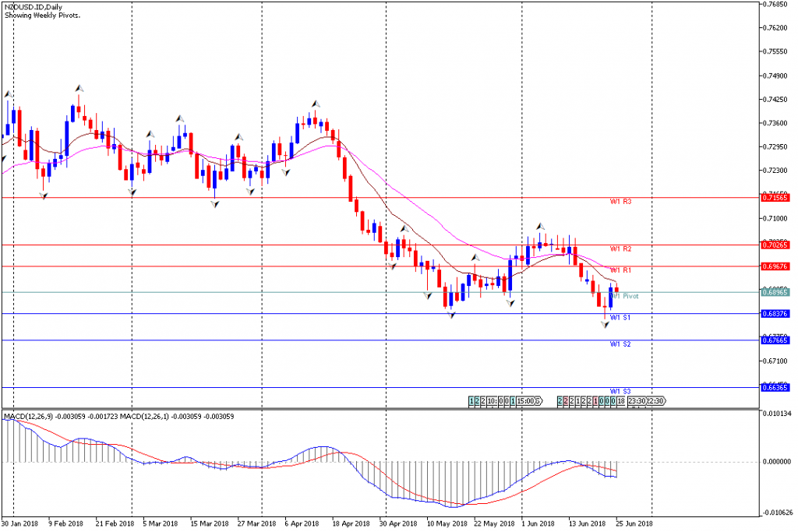Click the up fractal arrow above the mid-April high
The height and width of the screenshot is (532, 798).
(316, 104)
